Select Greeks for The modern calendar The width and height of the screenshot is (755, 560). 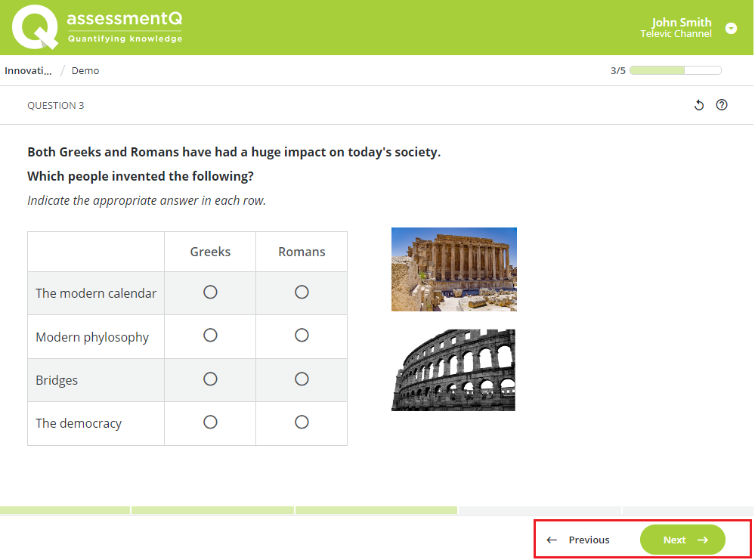(x=210, y=292)
